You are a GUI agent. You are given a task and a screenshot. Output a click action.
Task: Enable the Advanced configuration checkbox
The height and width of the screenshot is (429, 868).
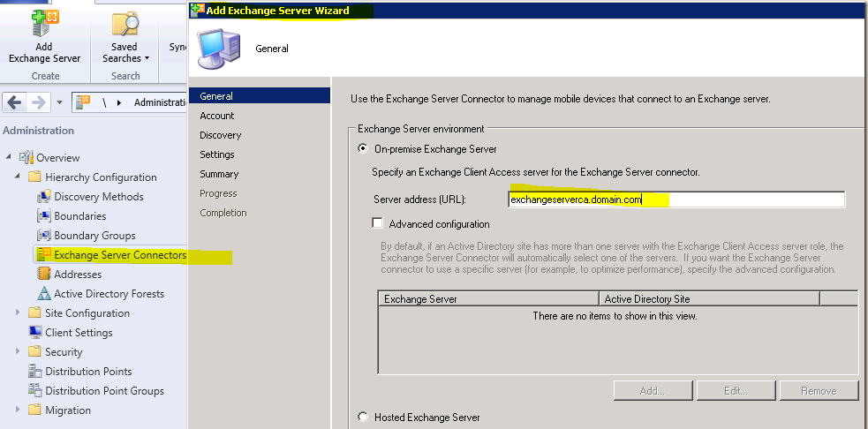coord(378,223)
